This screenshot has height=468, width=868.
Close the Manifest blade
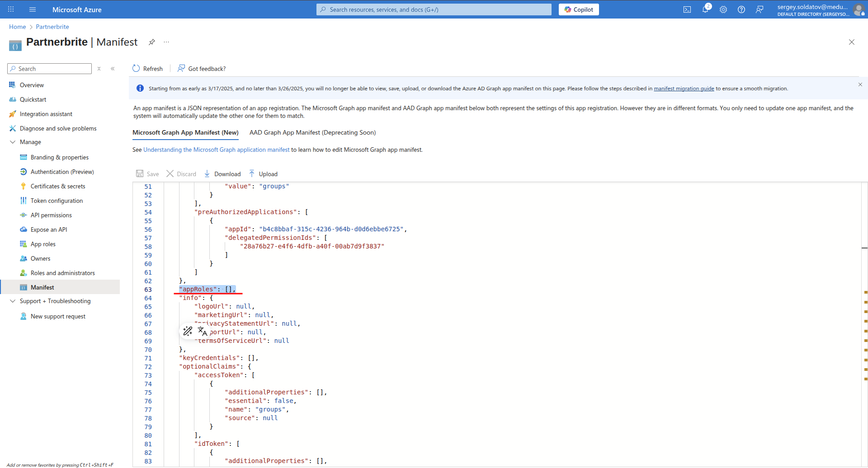coord(852,42)
